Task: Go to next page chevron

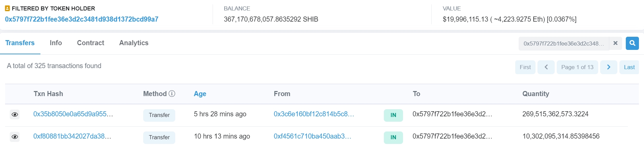Action: pos(608,67)
